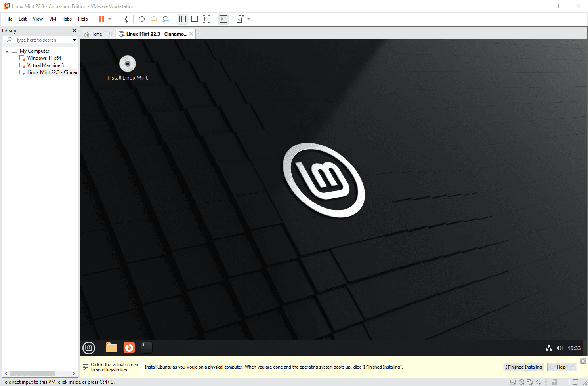This screenshot has width=588, height=386.
Task: Close the Home tab
Action: 110,34
